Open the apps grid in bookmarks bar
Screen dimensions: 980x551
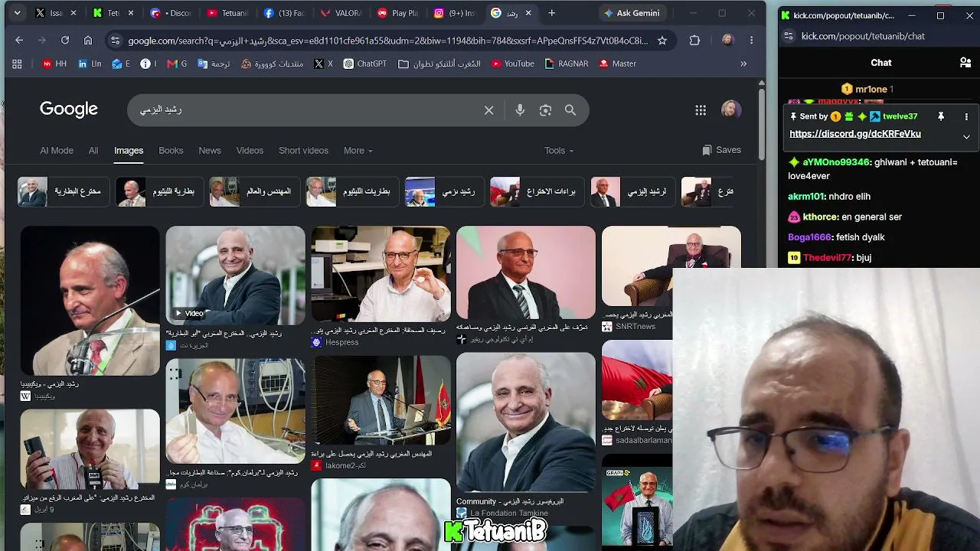17,64
